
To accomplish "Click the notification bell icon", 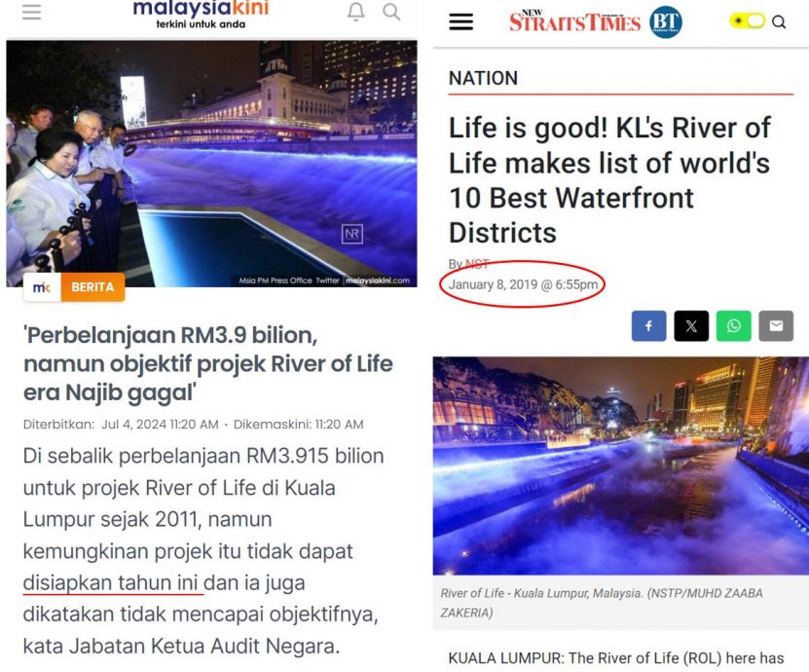I will [x=356, y=12].
